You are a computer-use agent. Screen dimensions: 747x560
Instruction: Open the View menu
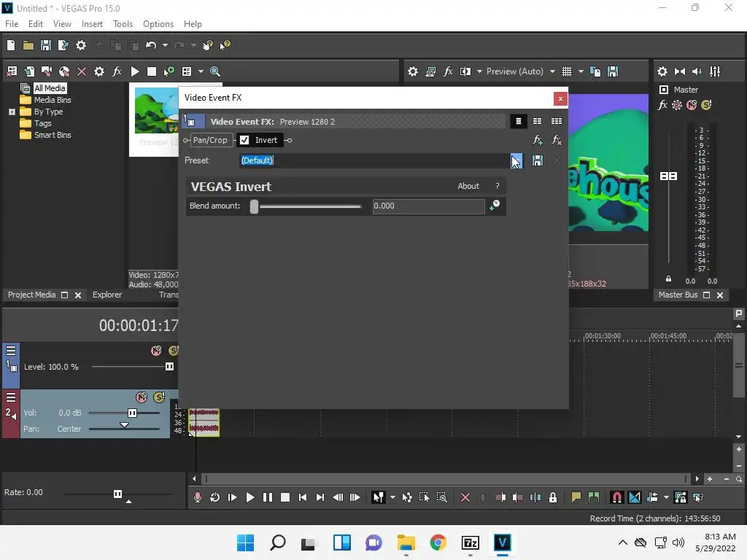[62, 24]
